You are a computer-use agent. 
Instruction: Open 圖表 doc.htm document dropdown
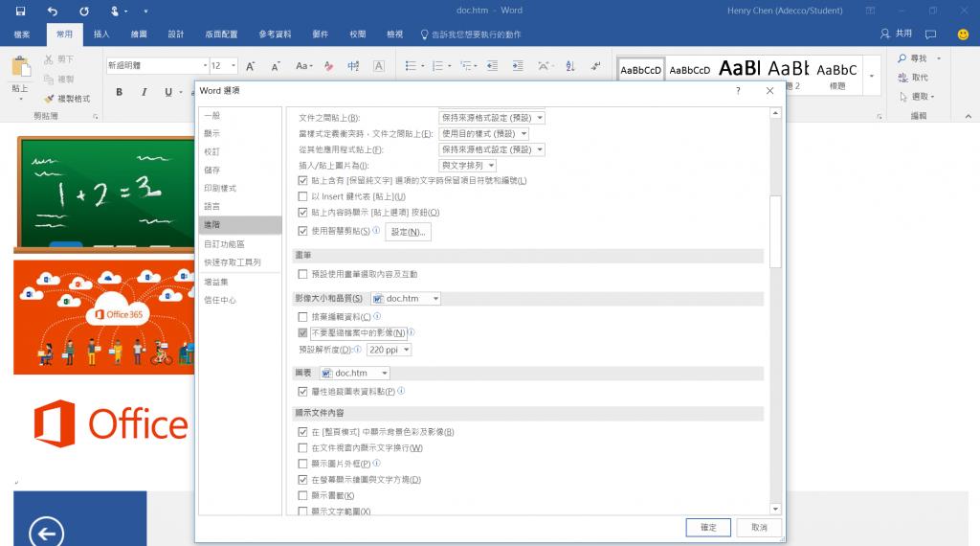click(x=354, y=373)
